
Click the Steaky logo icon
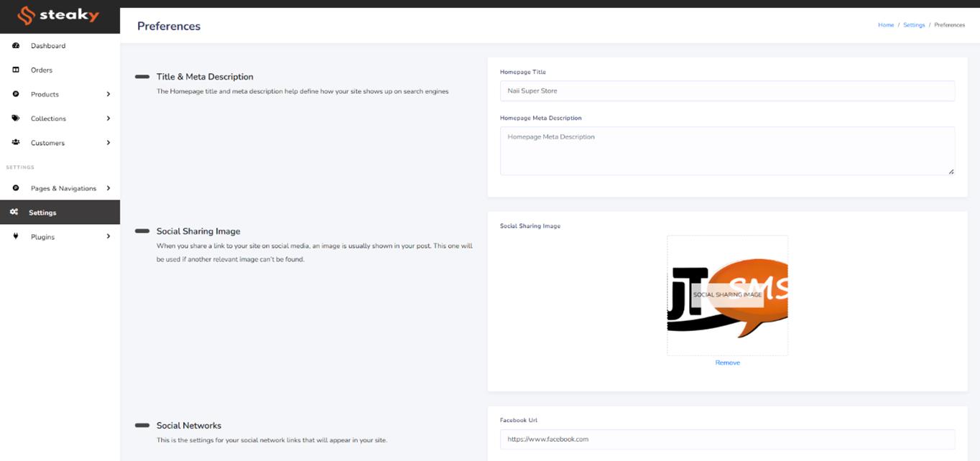point(27,16)
